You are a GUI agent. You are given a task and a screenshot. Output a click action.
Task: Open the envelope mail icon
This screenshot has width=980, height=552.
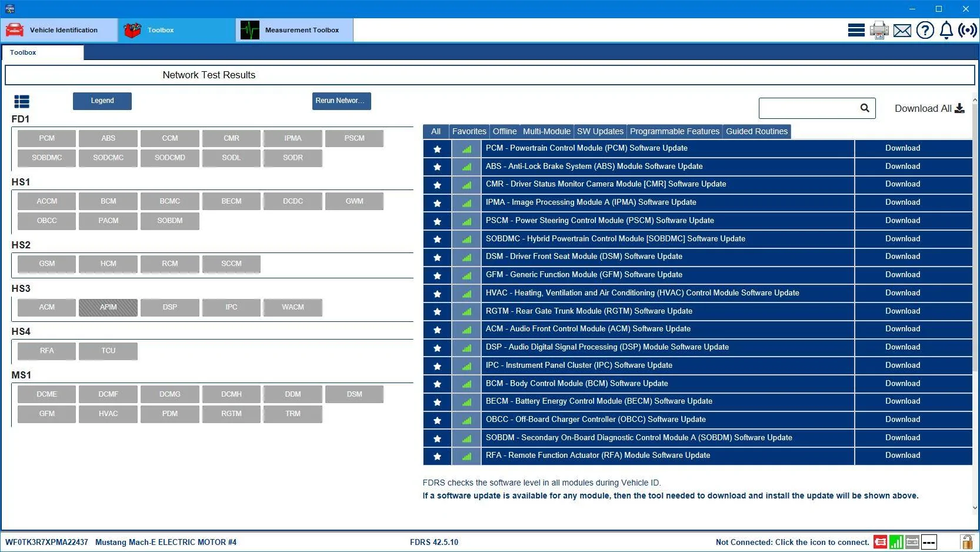(x=902, y=30)
